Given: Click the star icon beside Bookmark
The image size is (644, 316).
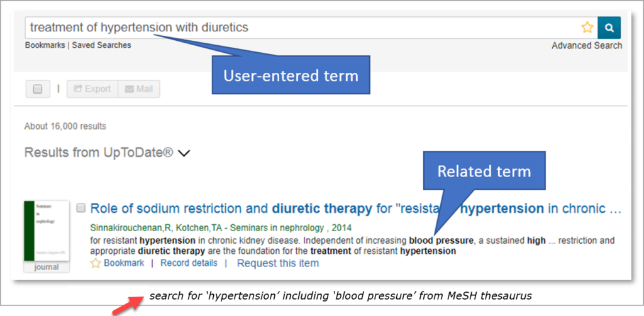Looking at the screenshot, I should tap(96, 263).
